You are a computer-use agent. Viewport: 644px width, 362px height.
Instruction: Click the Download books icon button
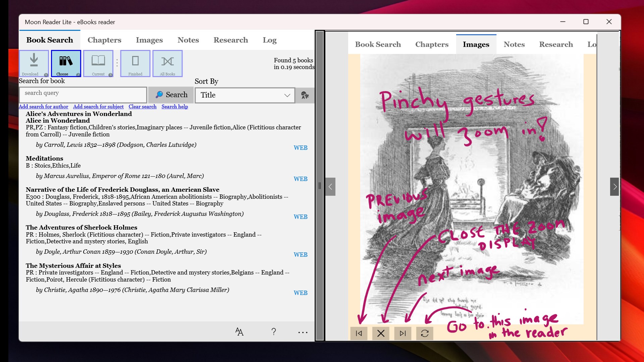tap(34, 63)
